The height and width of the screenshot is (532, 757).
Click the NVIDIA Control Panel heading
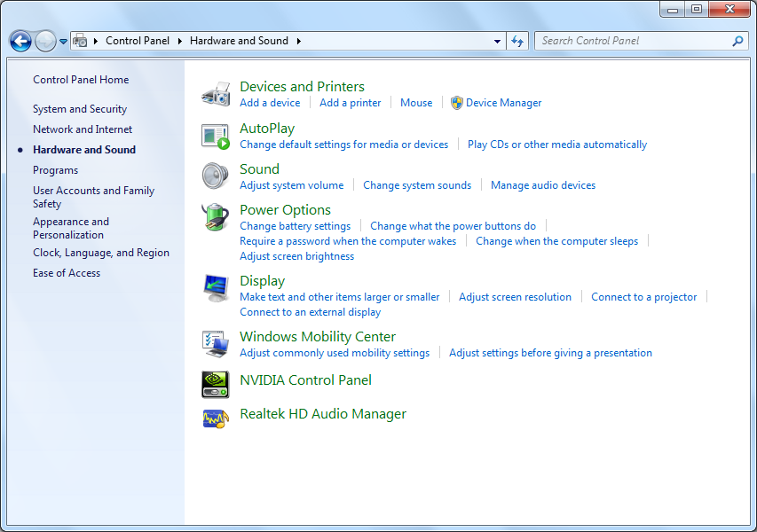[305, 380]
